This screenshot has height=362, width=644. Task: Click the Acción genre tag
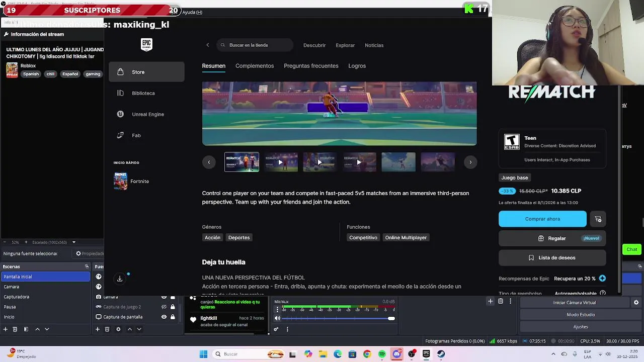[212, 237]
